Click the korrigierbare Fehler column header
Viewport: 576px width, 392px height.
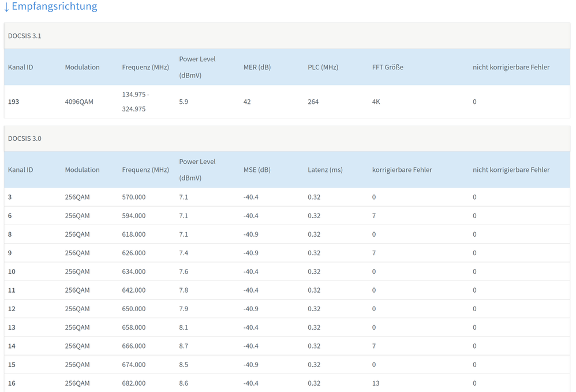tap(402, 170)
